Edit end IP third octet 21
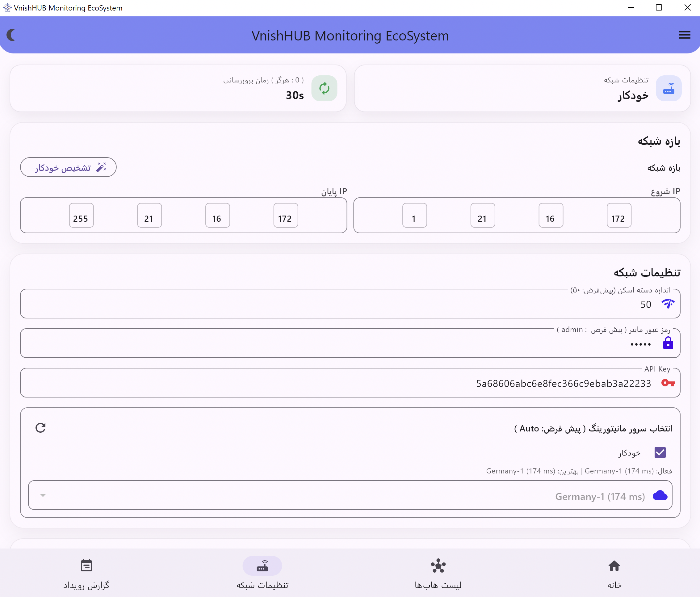This screenshot has height=597, width=700. pos(149,215)
